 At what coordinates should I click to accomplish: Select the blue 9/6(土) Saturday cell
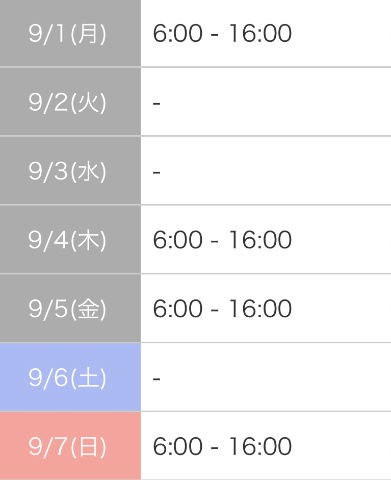(70, 377)
